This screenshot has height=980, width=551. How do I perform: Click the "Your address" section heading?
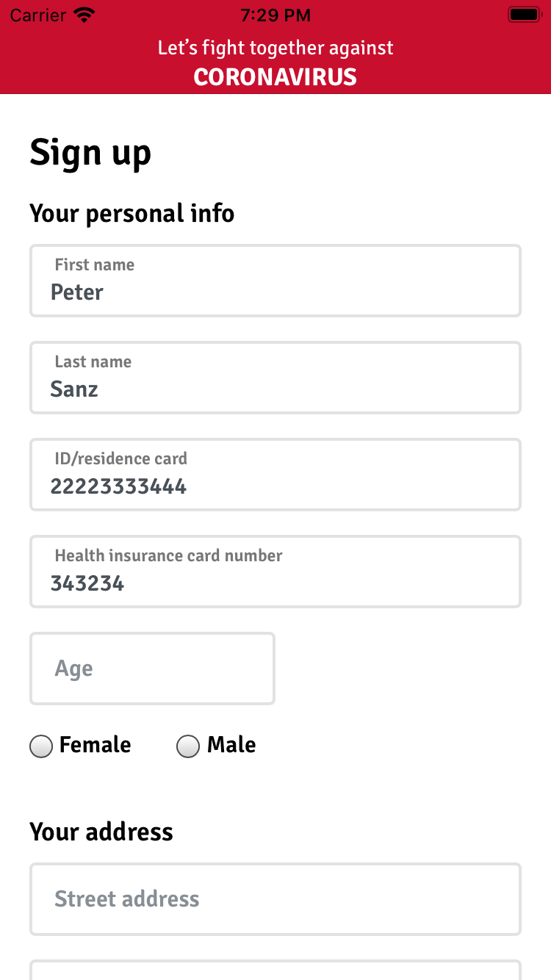point(101,832)
